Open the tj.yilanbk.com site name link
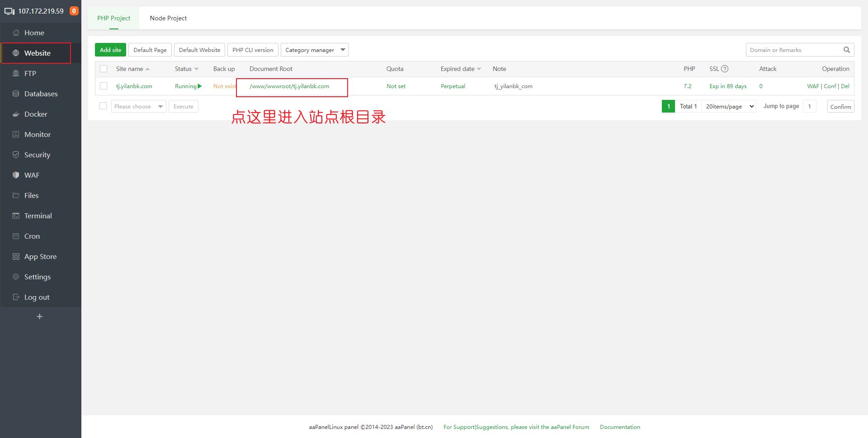This screenshot has height=438, width=868. point(134,86)
